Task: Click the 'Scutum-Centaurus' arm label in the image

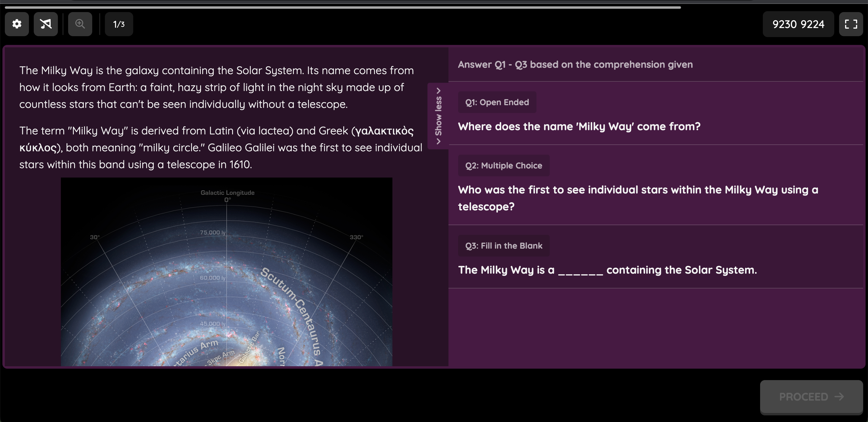Action: 292,316
